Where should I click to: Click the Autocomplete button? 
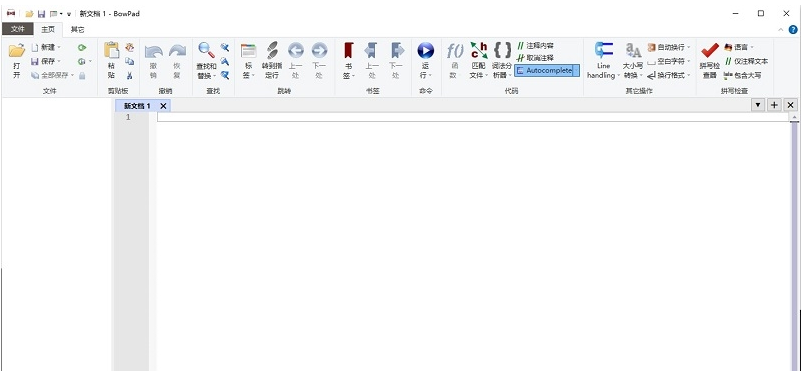(544, 71)
